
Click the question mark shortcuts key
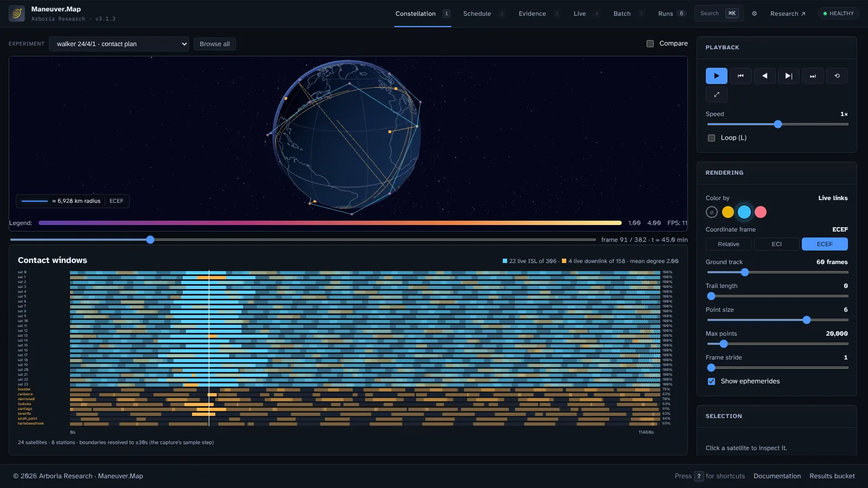pyautogui.click(x=699, y=476)
